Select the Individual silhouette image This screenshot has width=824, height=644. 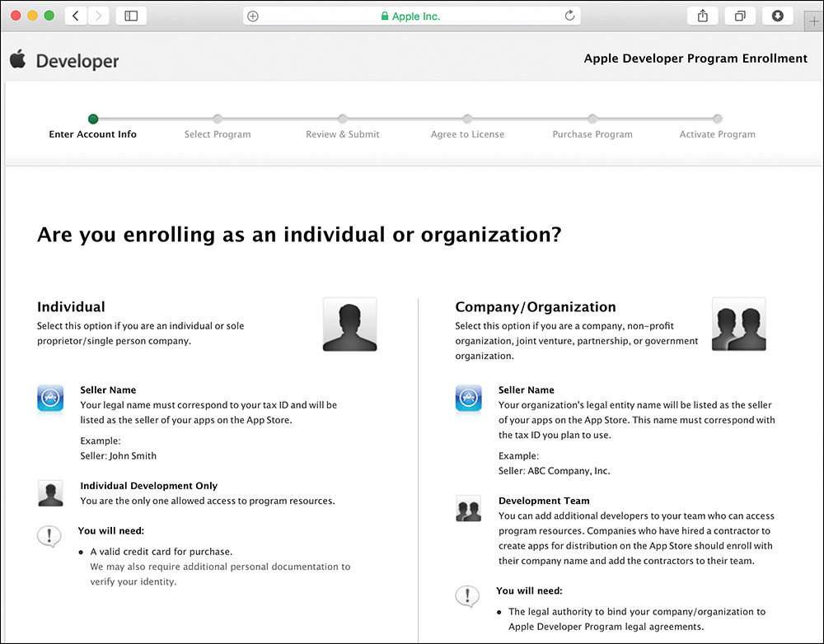point(350,324)
